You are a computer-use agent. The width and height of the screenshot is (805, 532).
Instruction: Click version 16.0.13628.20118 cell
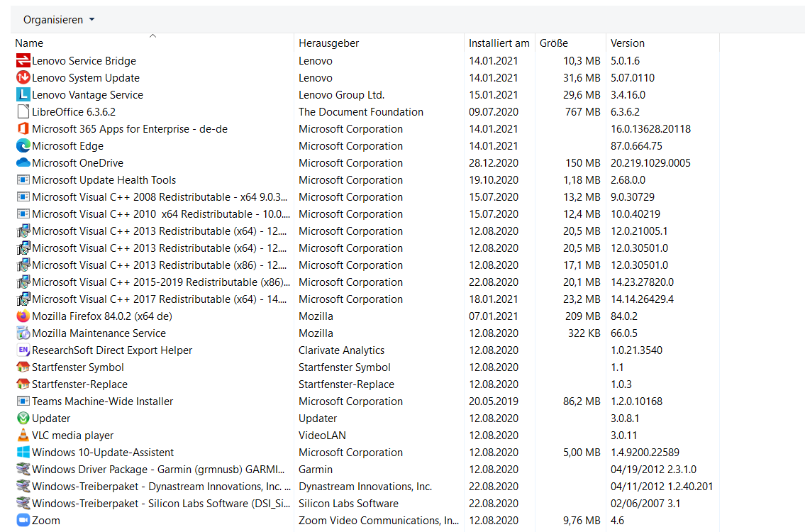[x=650, y=128]
